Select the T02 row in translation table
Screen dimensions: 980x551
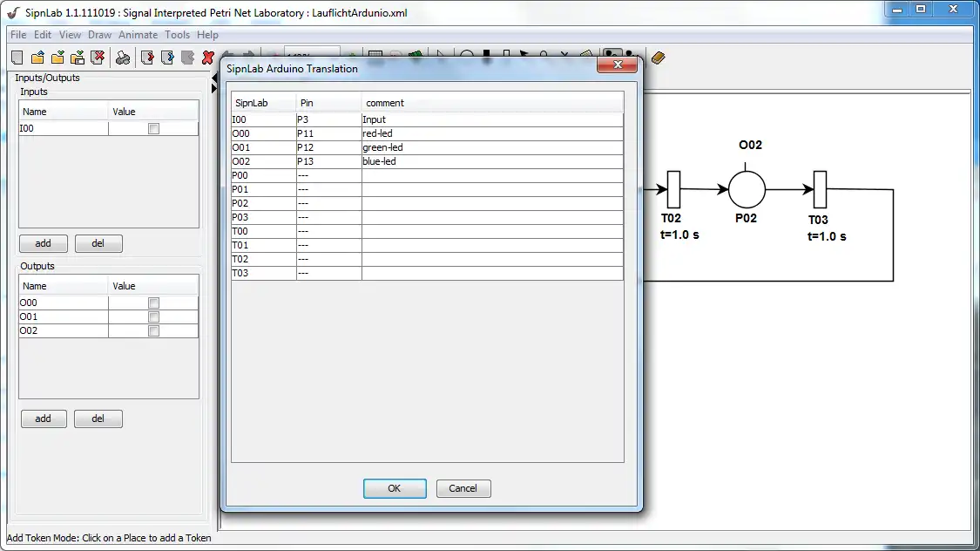click(428, 259)
